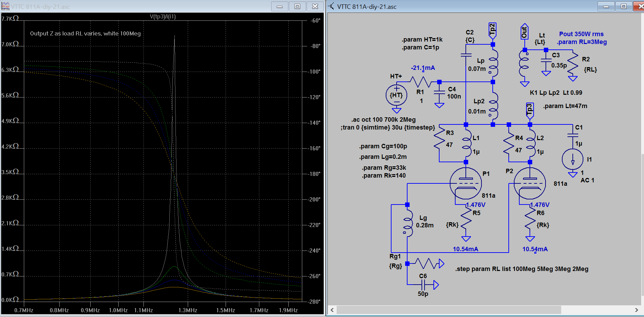Select the I1 current source symbol
The width and height of the screenshot is (644, 317).
(x=572, y=159)
